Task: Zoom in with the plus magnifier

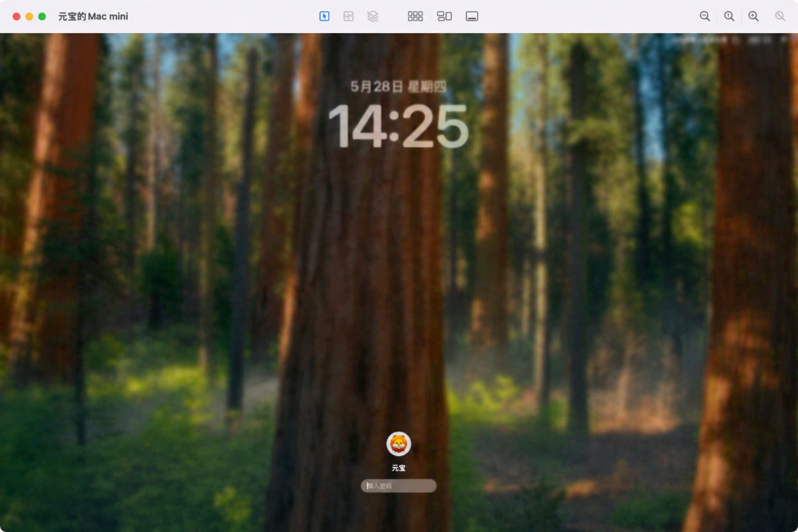Action: pyautogui.click(x=754, y=16)
